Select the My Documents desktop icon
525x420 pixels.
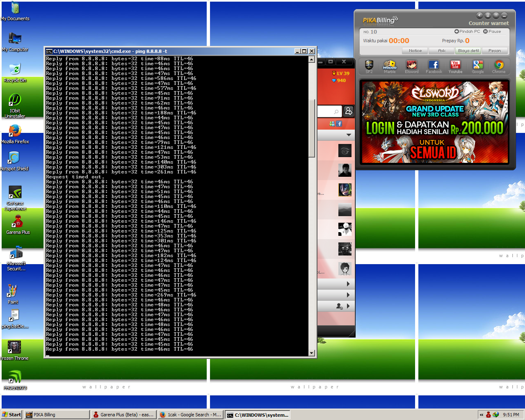coord(15,11)
